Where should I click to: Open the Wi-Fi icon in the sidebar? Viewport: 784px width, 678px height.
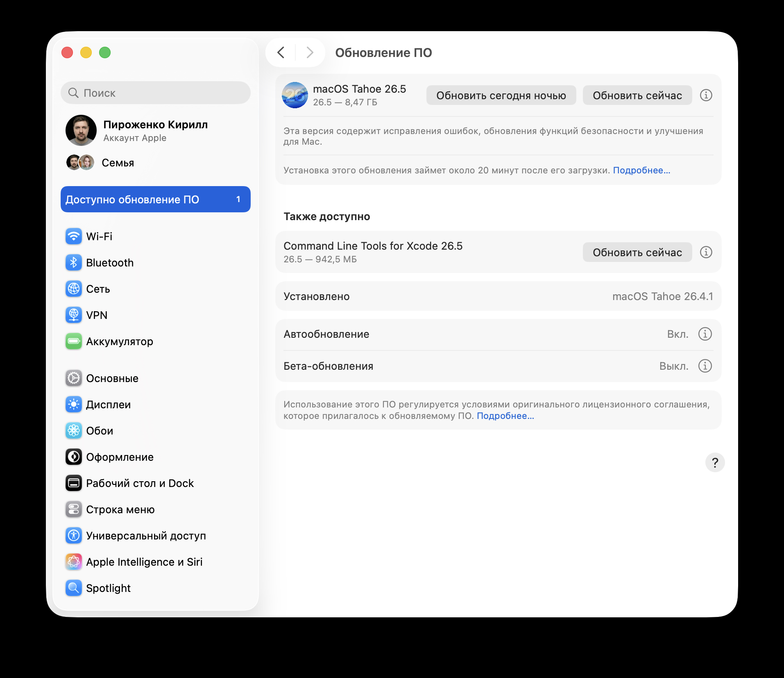point(74,236)
